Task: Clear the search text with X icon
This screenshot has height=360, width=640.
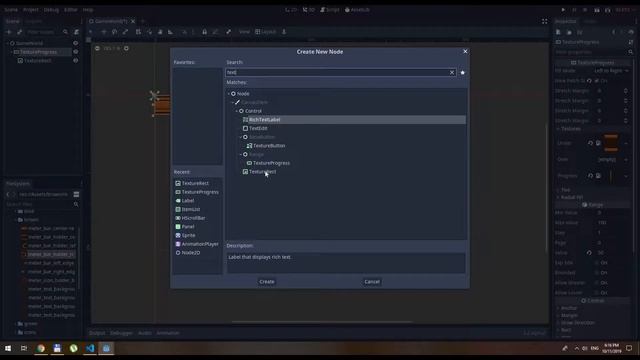Action: click(x=452, y=72)
